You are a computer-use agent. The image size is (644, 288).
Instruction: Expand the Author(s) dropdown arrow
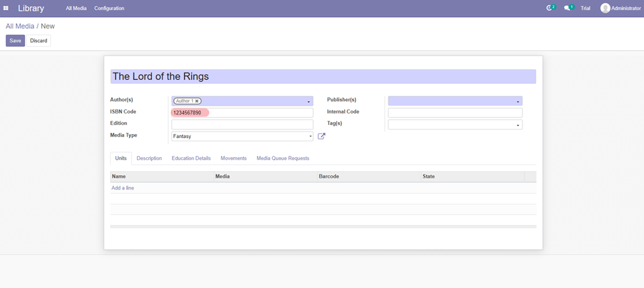(x=308, y=102)
